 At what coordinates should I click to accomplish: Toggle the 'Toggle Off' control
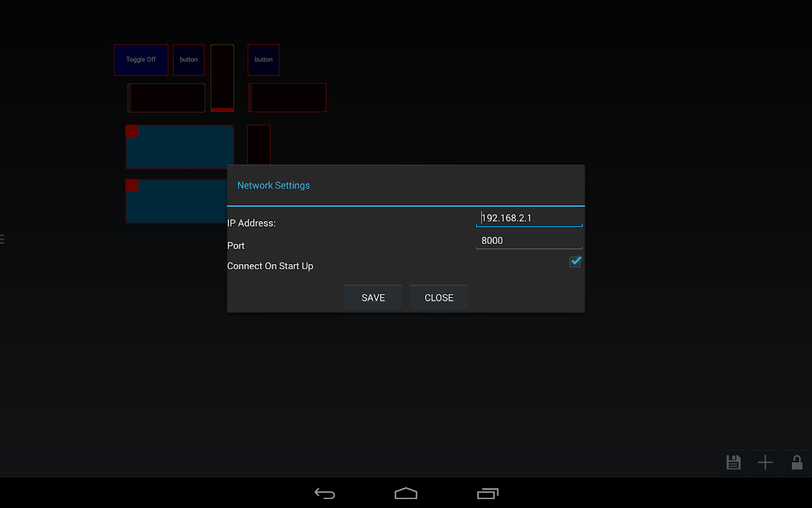[141, 60]
